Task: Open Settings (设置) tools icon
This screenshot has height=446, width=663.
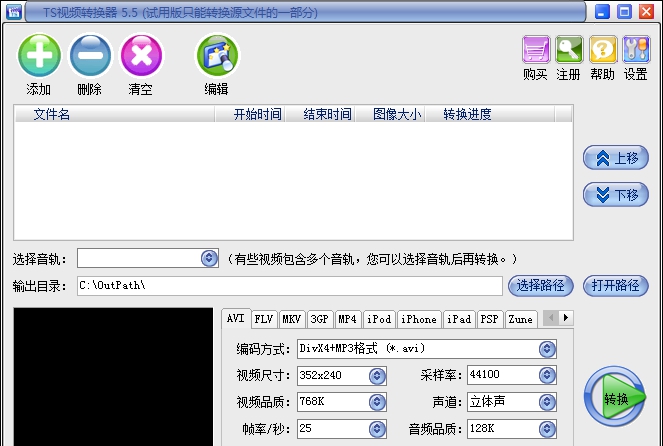Action: click(x=636, y=49)
